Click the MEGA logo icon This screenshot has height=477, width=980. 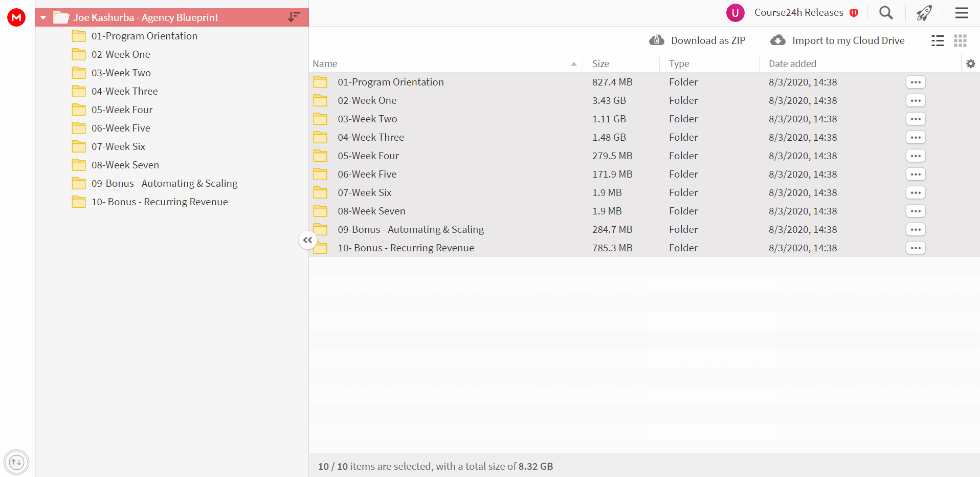click(x=16, y=17)
